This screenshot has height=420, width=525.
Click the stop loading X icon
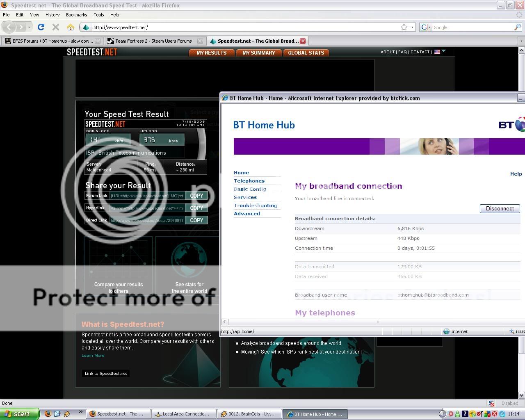[56, 27]
